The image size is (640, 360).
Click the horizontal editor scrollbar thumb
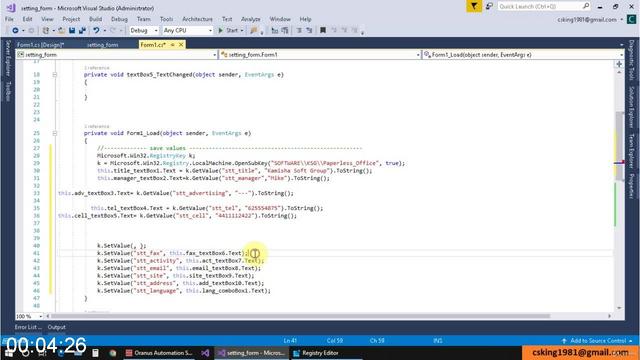tap(300, 316)
